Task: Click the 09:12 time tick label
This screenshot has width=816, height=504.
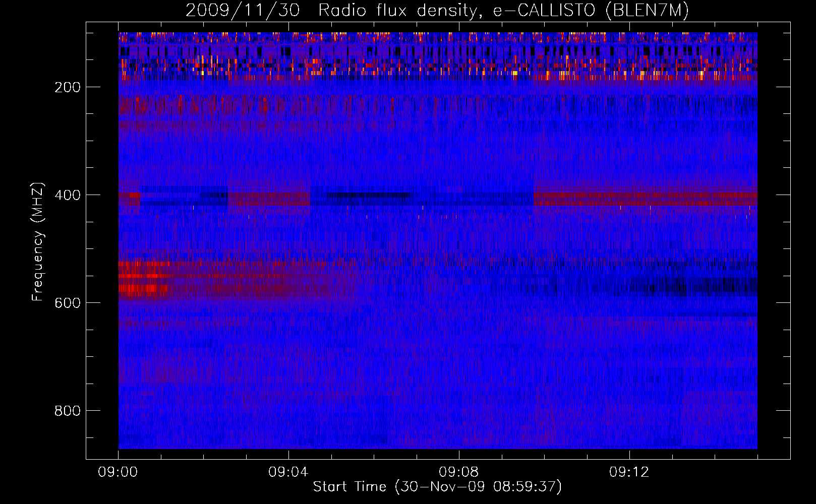Action: click(629, 472)
